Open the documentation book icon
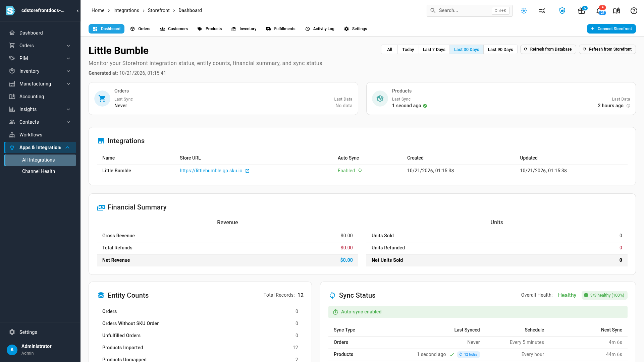This screenshot has height=362, width=644. coord(616,11)
